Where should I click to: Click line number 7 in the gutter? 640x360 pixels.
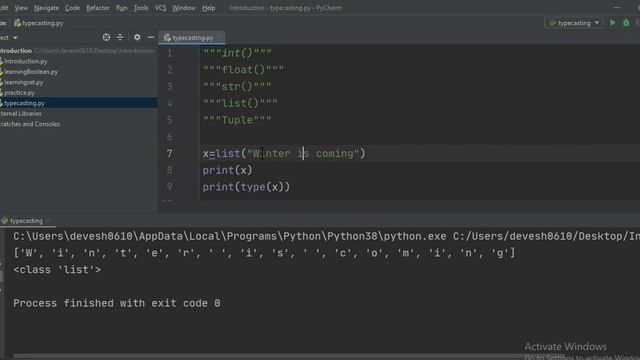(169, 153)
